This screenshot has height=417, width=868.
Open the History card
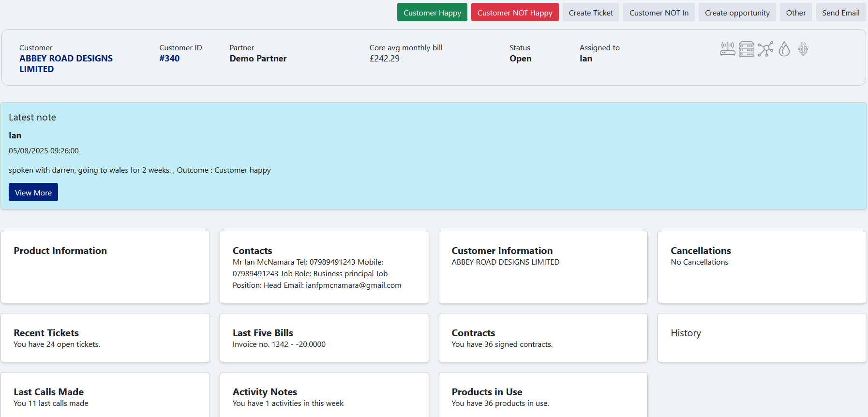[x=762, y=338]
